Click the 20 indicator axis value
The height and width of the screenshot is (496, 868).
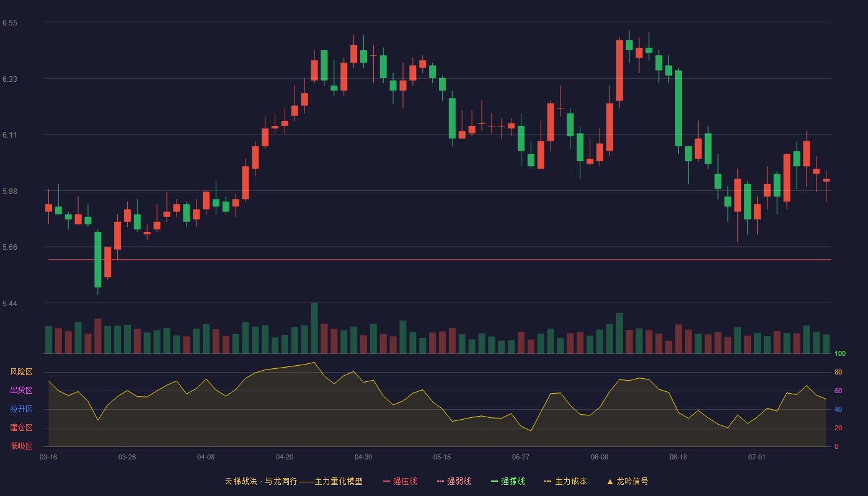(838, 428)
